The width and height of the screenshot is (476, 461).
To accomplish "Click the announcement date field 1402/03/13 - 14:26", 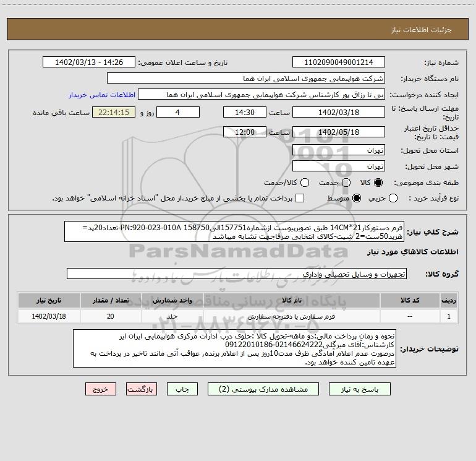I will 89,62.
